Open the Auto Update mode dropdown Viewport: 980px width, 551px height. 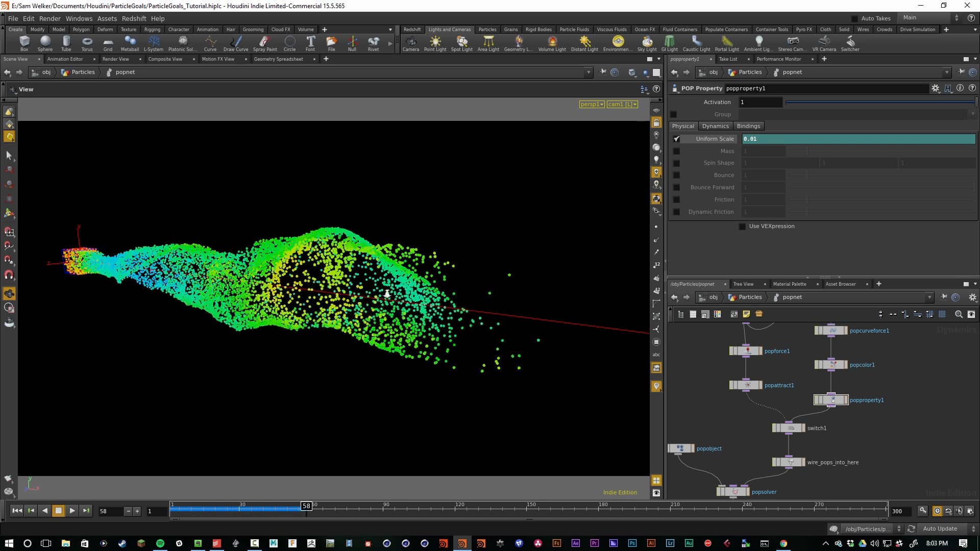[941, 529]
